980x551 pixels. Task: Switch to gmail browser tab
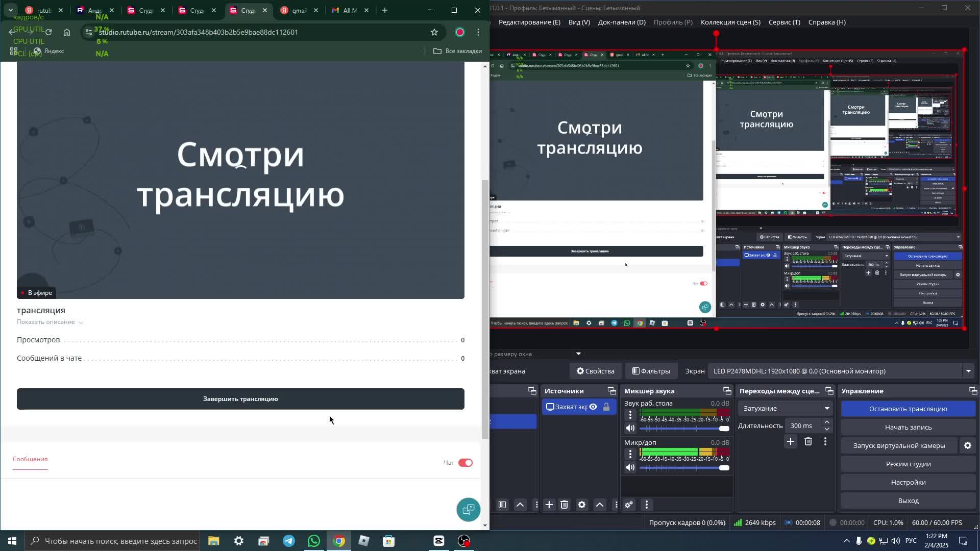[x=299, y=10]
